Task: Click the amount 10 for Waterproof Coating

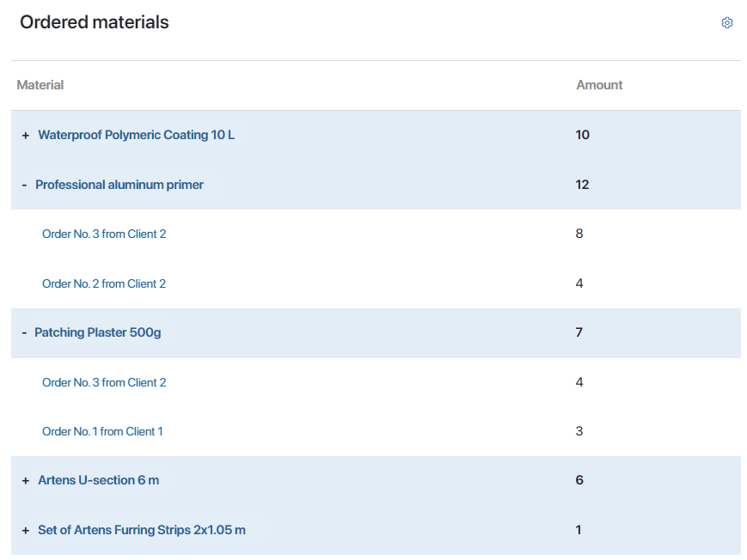Action: 583,135
